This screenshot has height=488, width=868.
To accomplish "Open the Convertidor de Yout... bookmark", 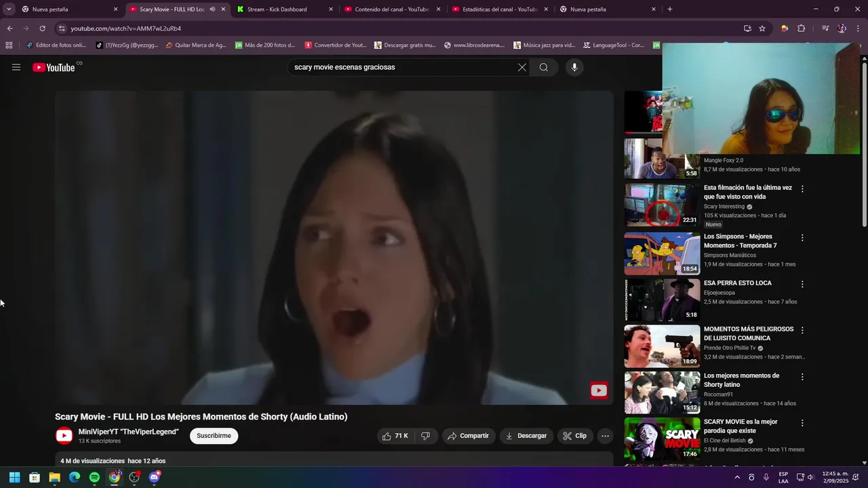I will point(336,45).
